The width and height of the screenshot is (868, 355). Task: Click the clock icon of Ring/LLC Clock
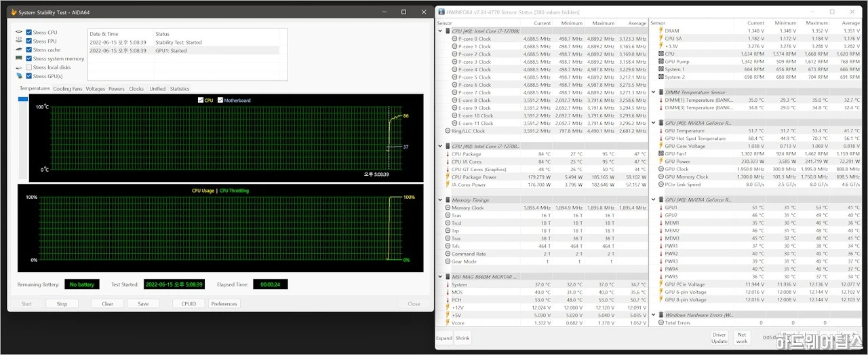pos(448,131)
